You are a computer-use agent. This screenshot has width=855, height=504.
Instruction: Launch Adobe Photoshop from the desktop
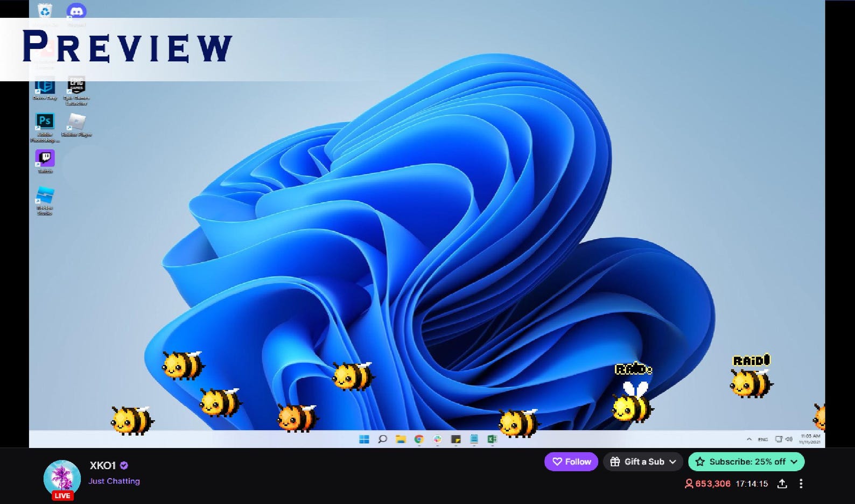pos(45,127)
